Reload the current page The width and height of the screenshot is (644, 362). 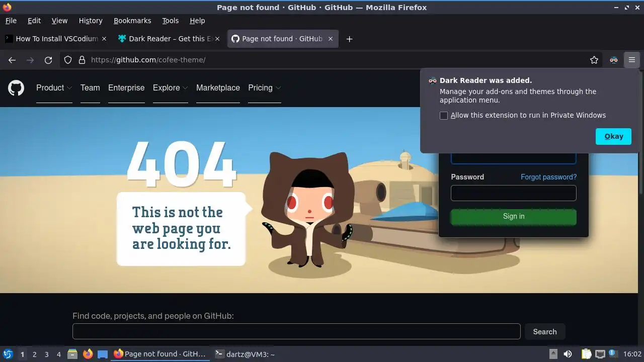coord(48,60)
